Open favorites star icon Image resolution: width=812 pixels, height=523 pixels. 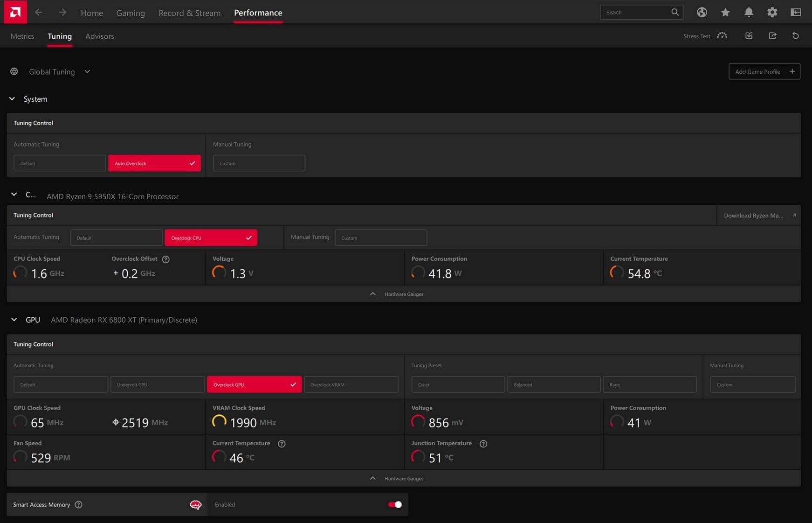[725, 13]
